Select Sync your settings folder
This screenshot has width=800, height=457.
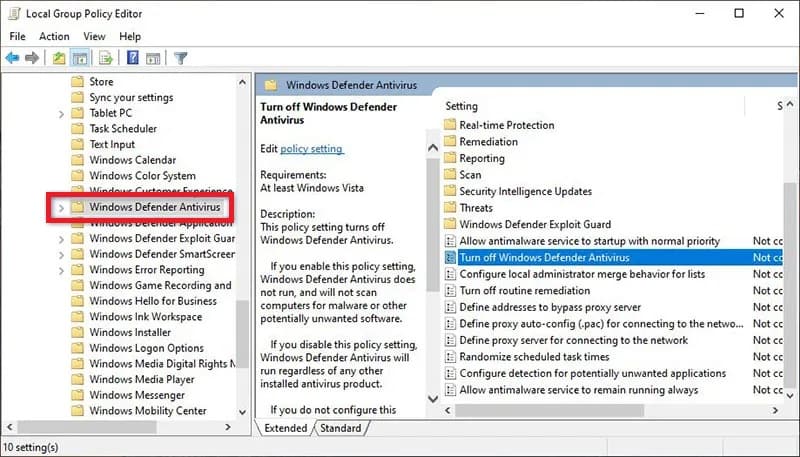click(131, 97)
